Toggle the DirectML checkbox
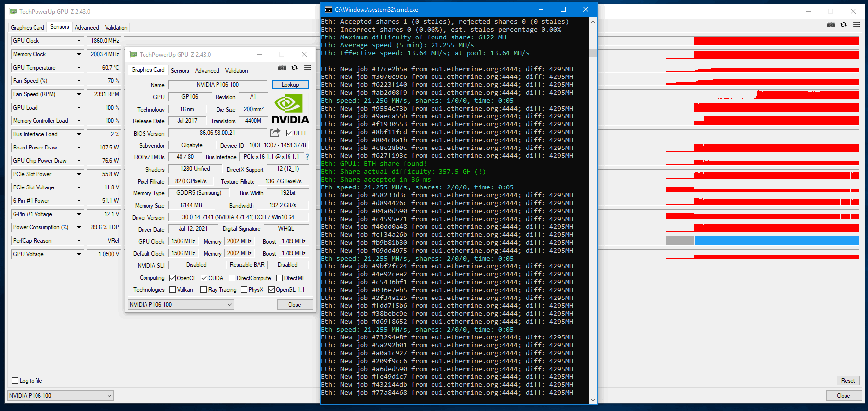This screenshot has width=868, height=411. click(279, 278)
